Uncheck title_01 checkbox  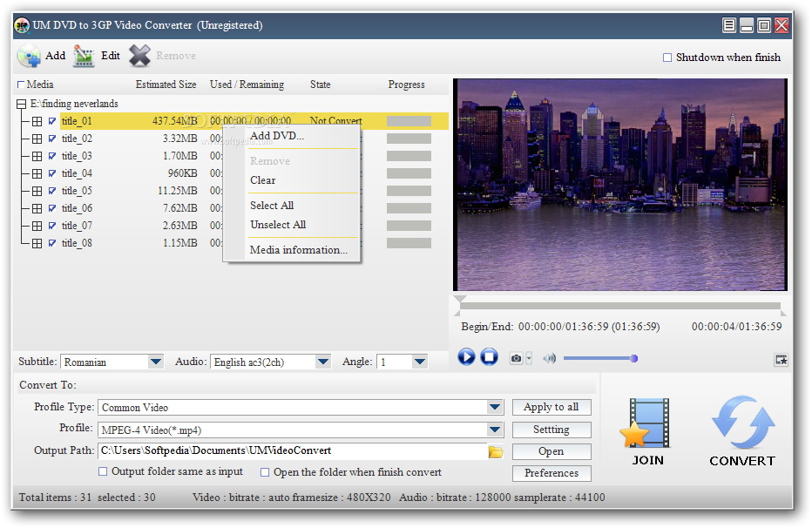click(x=52, y=121)
